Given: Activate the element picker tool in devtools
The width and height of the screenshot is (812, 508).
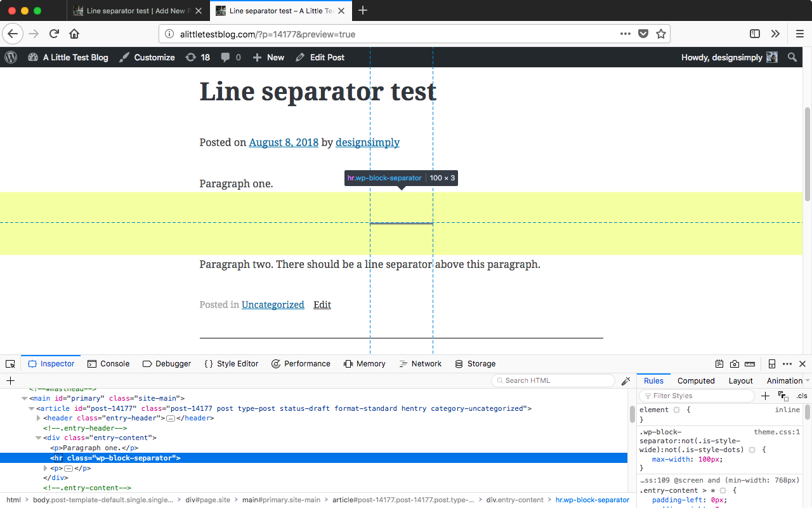Looking at the screenshot, I should [x=10, y=363].
